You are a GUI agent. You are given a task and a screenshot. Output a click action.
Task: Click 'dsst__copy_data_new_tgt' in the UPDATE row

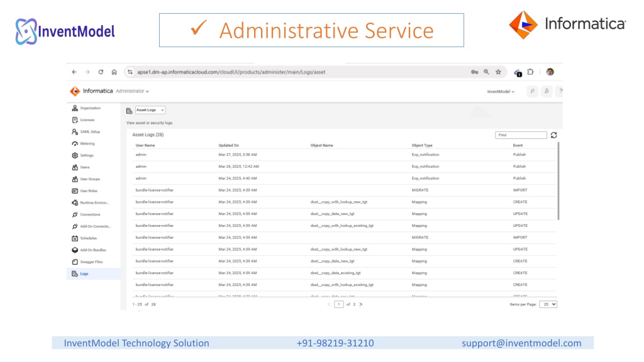332,214
